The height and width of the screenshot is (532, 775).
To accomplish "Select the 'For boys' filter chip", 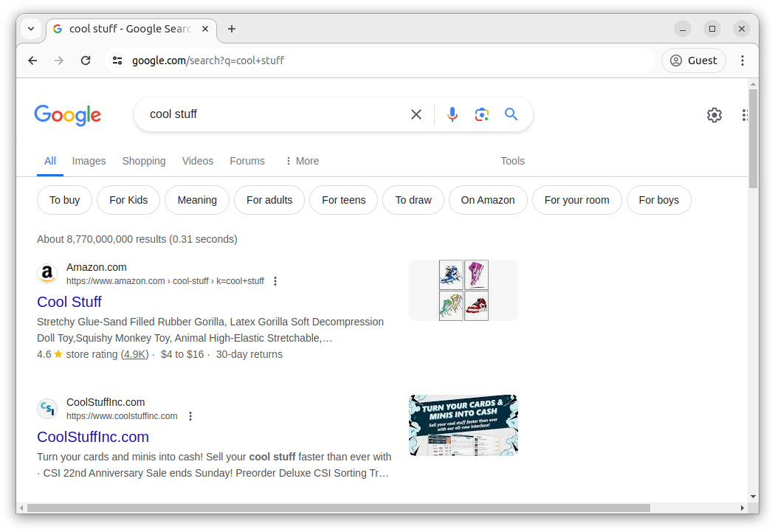I will point(659,200).
